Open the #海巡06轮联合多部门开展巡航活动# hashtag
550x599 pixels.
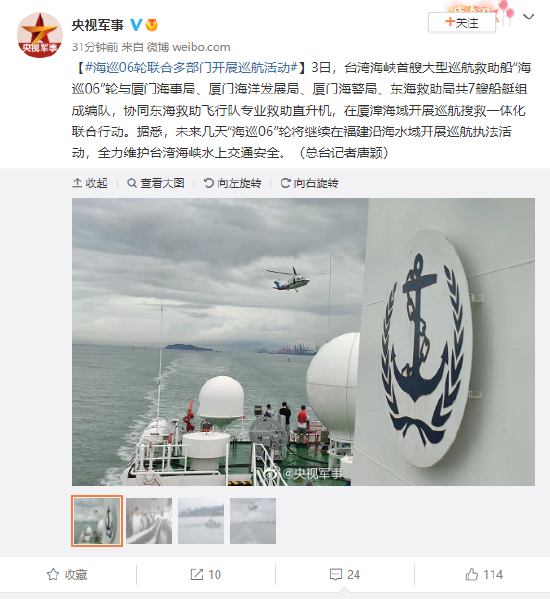(191, 68)
